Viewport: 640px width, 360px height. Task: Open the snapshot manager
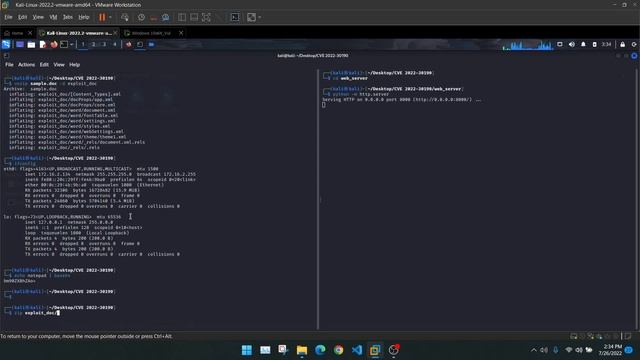click(x=165, y=17)
